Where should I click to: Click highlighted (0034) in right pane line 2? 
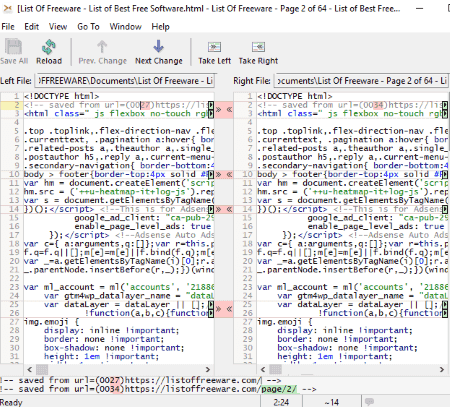click(x=373, y=105)
